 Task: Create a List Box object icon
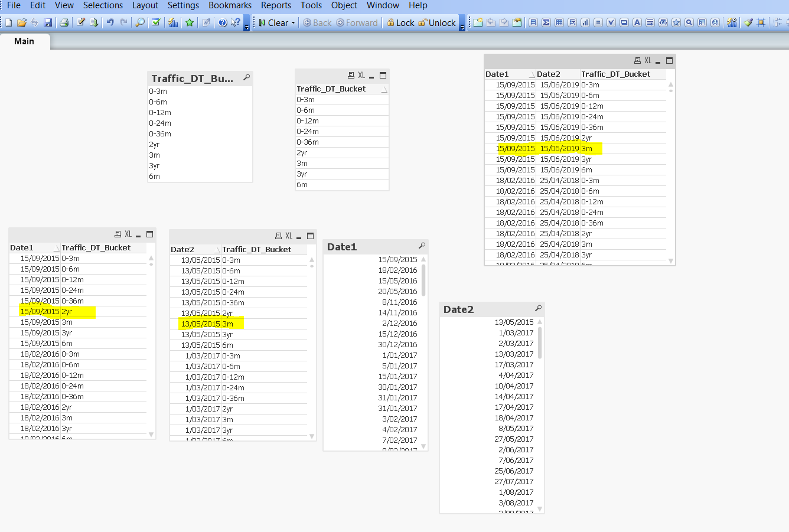pos(533,22)
